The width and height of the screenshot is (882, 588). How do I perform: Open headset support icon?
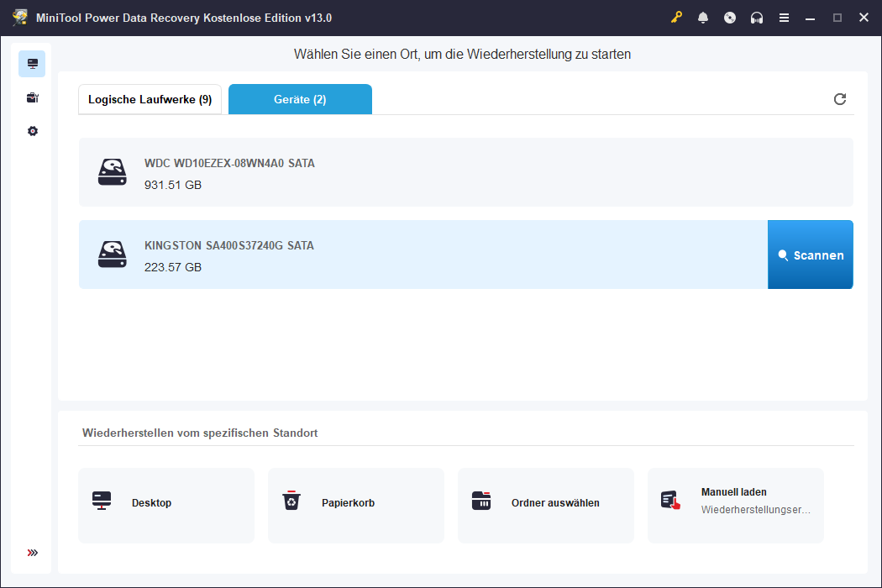757,18
